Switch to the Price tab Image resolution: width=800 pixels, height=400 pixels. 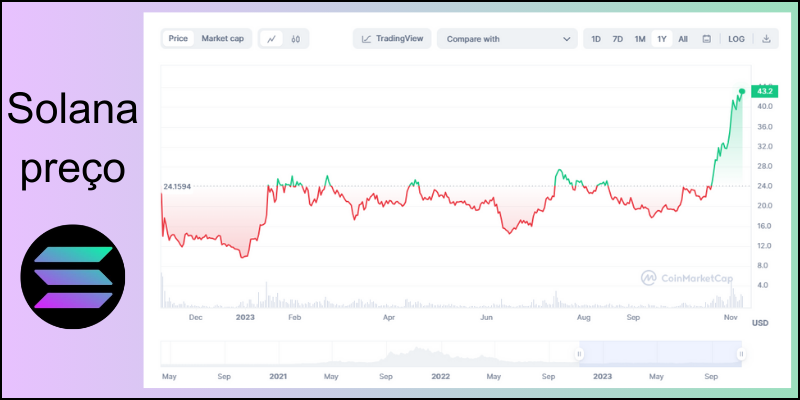[x=178, y=39]
